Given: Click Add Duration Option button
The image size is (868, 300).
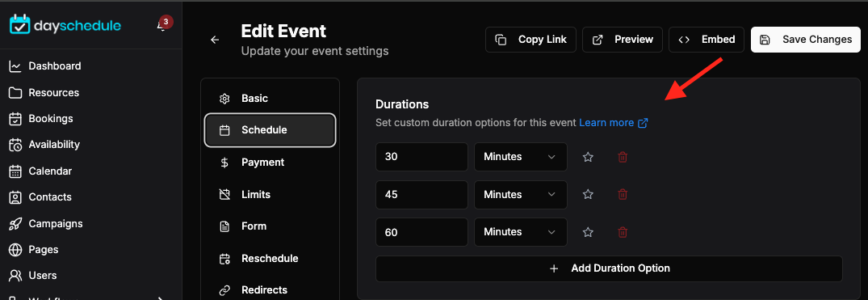Looking at the screenshot, I should click(x=609, y=268).
